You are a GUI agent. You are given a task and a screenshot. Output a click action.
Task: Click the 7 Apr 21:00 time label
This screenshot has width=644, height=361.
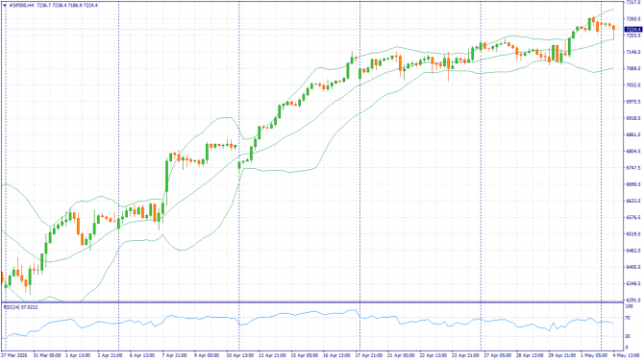point(175,355)
